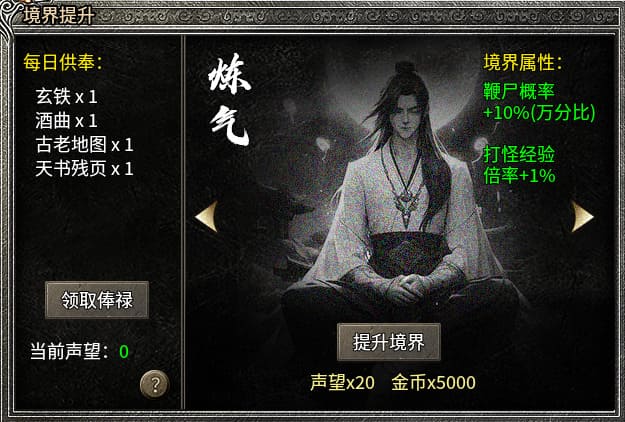Click the 境界属性 heading
Viewport: 625px width, 422px height.
[x=523, y=63]
